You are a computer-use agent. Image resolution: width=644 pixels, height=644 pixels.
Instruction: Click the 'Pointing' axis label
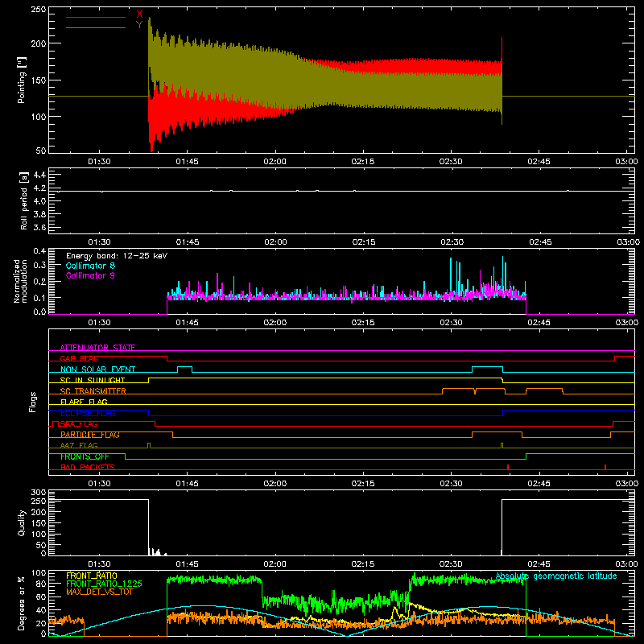[22, 80]
